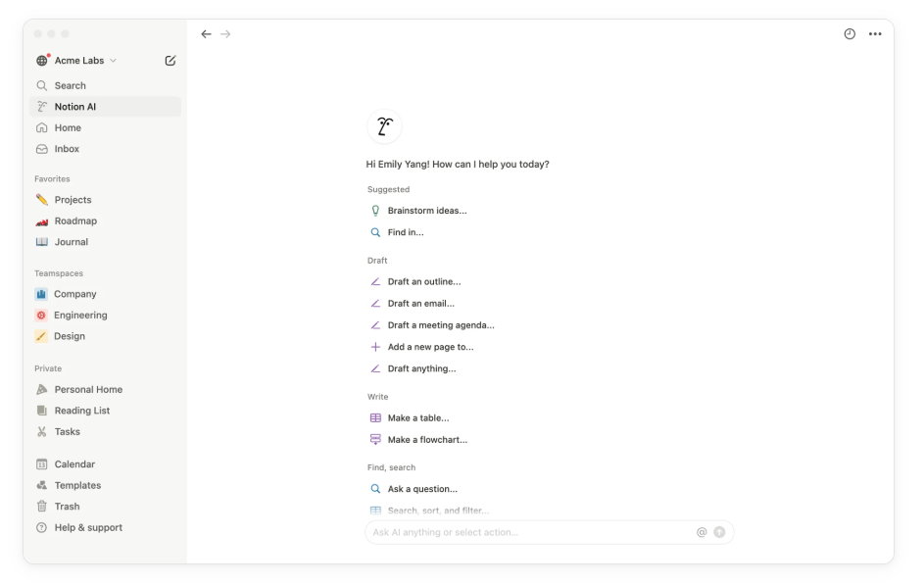Choose Draft an outline action
Image resolution: width=924 pixels, height=585 pixels.
[x=424, y=282]
